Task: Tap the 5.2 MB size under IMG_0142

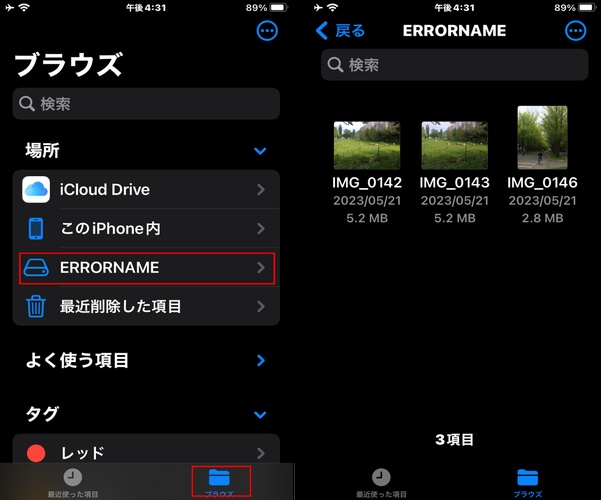Action: [x=367, y=218]
